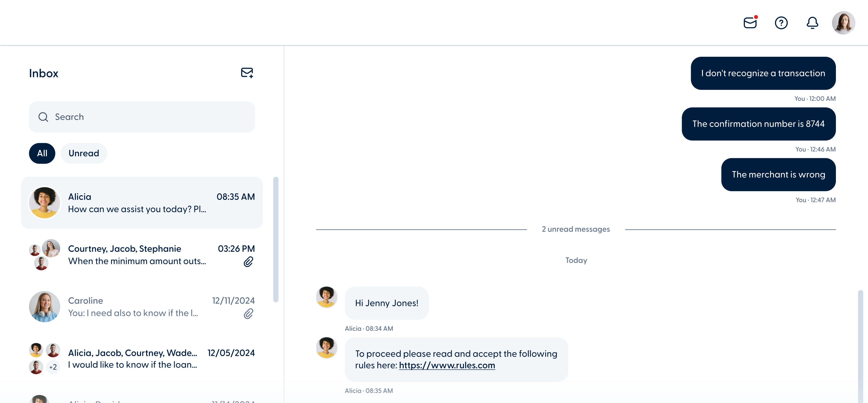Image resolution: width=868 pixels, height=403 pixels.
Task: Open the help question mark icon
Action: (x=781, y=22)
